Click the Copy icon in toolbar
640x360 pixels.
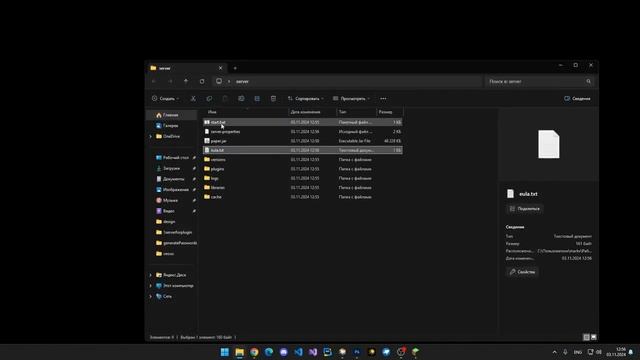209,98
